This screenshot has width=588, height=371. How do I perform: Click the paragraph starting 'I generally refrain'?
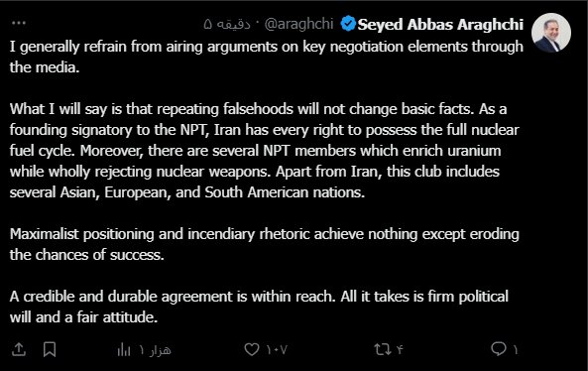(x=267, y=57)
